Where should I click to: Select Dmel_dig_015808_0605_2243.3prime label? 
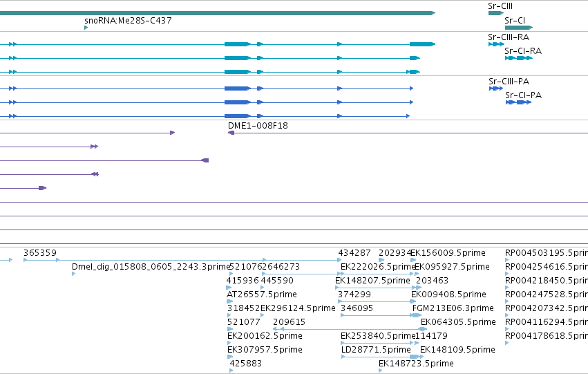[x=151, y=267]
